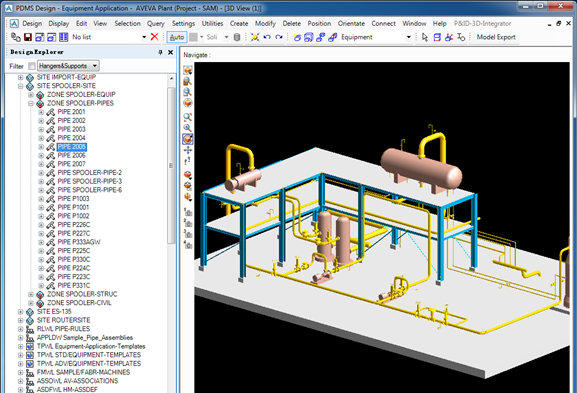
Task: Expand the PIPE 2005 tree node
Action: coord(41,147)
